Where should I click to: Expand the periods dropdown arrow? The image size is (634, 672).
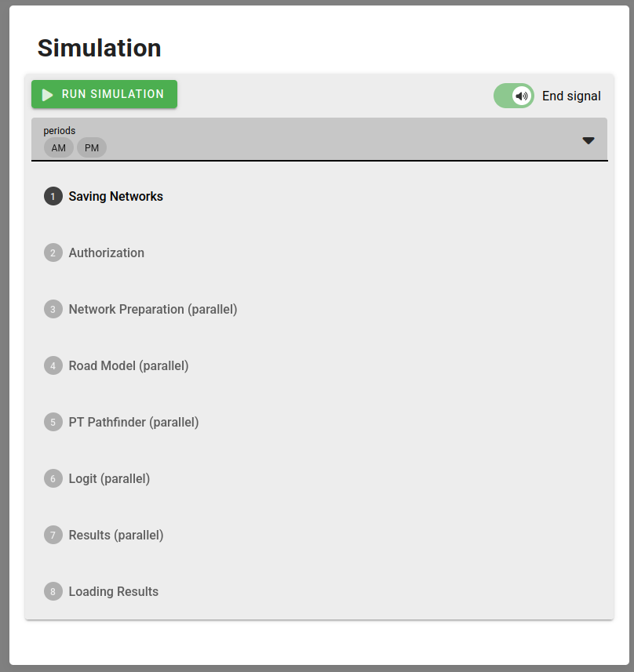588,140
